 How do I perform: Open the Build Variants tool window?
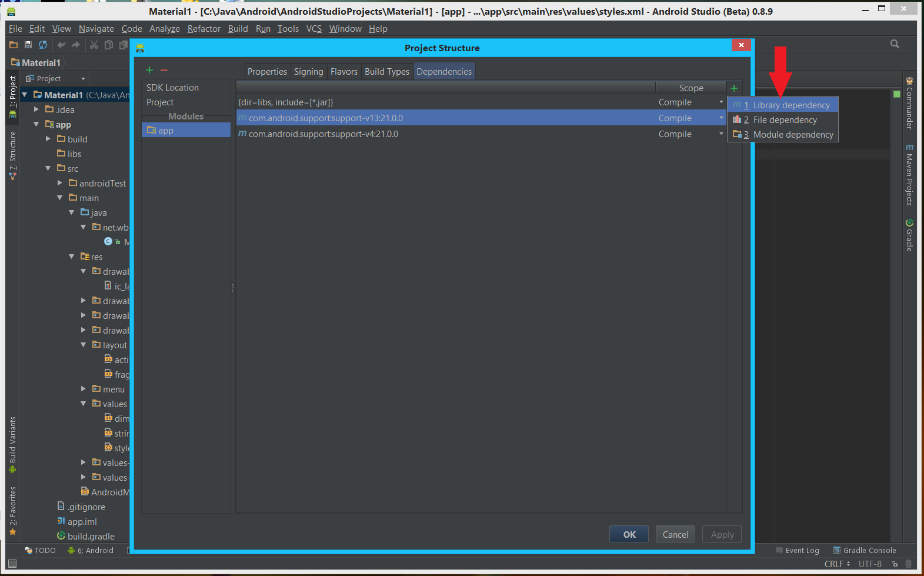pyautogui.click(x=12, y=445)
